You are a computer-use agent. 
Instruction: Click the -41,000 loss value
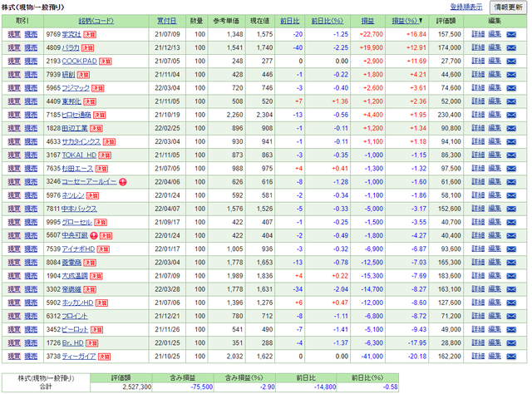pyautogui.click(x=372, y=357)
